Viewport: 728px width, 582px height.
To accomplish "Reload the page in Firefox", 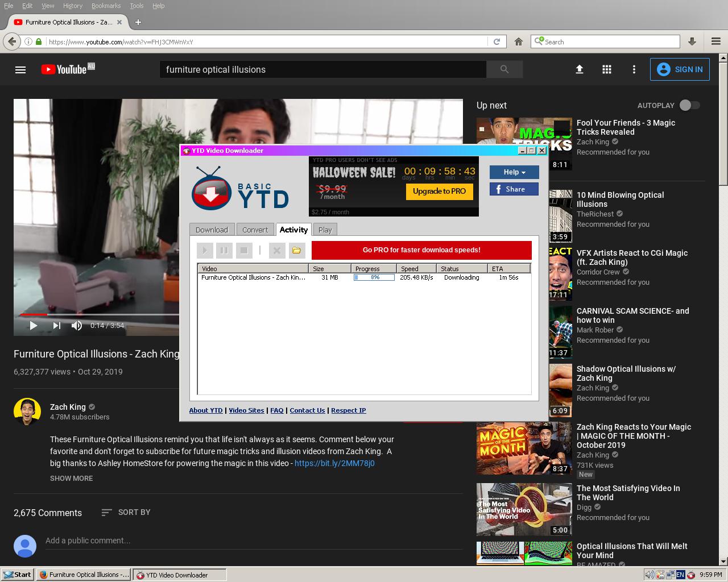I will pos(497,41).
